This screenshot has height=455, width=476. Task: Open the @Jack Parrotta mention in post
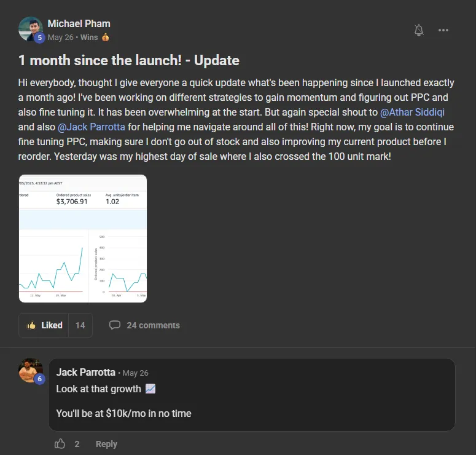[x=92, y=127]
